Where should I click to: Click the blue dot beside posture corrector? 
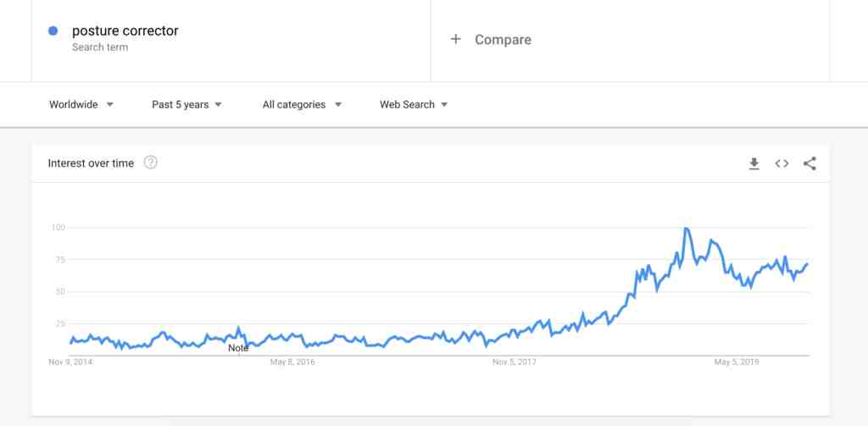click(x=53, y=31)
